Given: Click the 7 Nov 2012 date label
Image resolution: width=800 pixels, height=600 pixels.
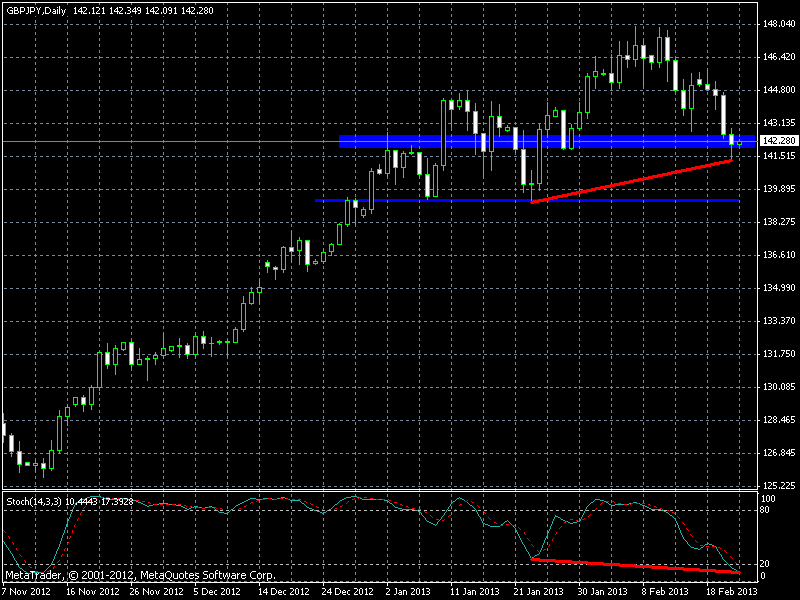Looking at the screenshot, I should pos(26,592).
